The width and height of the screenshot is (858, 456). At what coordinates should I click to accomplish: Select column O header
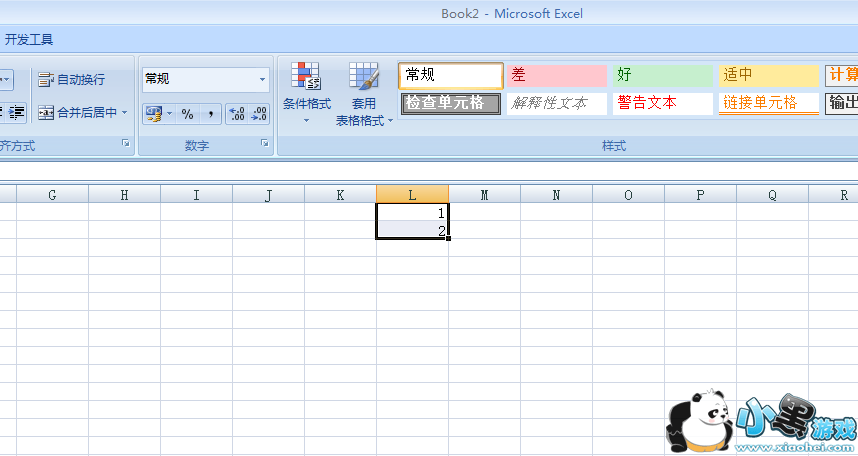[x=628, y=194]
